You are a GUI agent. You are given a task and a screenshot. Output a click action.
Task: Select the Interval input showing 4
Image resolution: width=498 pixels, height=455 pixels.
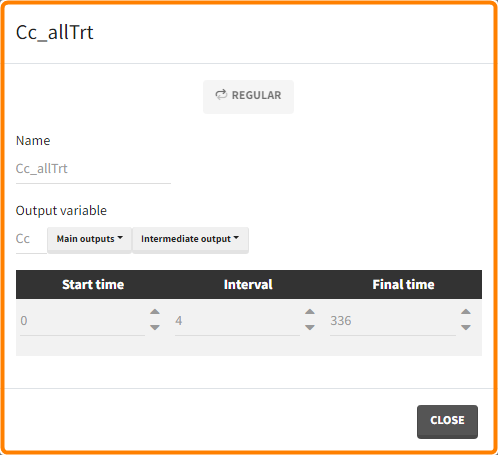(237, 321)
